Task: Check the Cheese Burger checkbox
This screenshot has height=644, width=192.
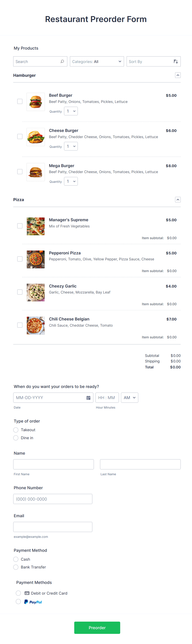Action: tap(20, 136)
